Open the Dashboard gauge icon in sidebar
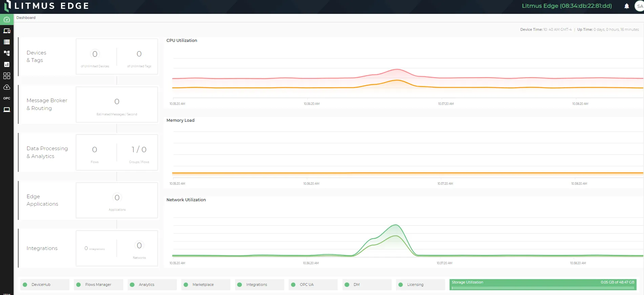The height and width of the screenshot is (295, 644). click(x=7, y=19)
